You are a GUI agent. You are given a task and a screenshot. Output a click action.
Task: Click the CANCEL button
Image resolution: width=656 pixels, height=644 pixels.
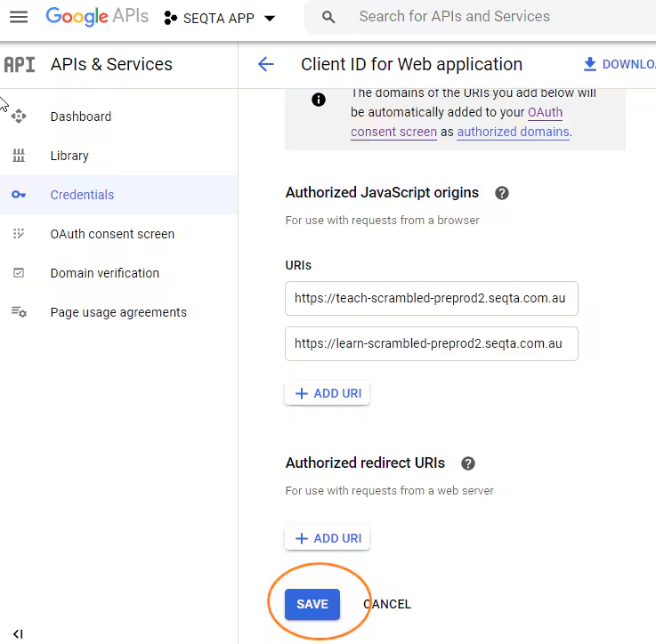(387, 604)
